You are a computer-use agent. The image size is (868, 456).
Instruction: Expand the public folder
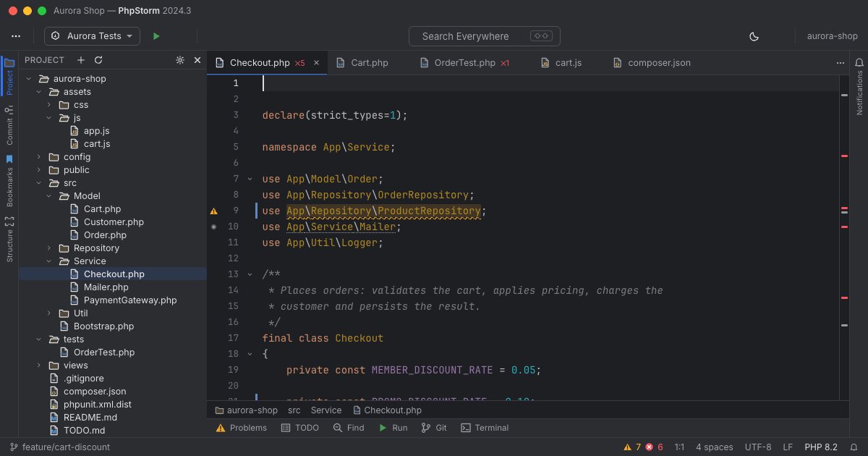pos(38,170)
